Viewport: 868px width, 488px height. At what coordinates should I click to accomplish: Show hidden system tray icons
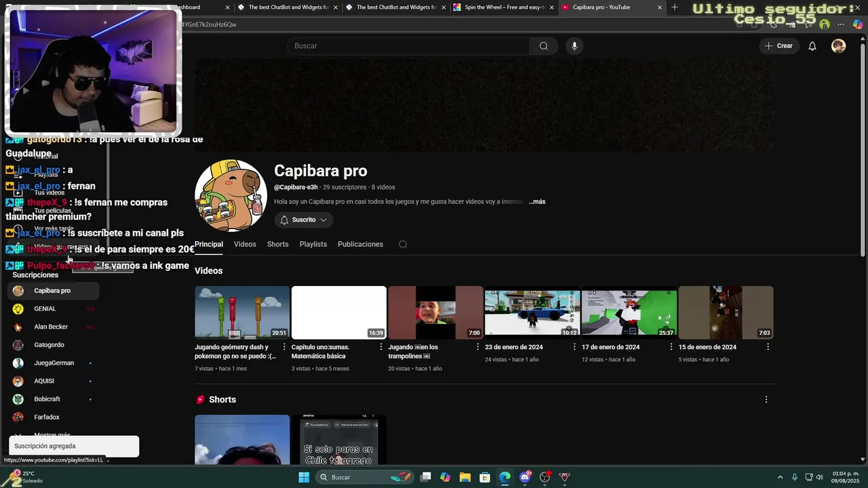click(x=780, y=477)
